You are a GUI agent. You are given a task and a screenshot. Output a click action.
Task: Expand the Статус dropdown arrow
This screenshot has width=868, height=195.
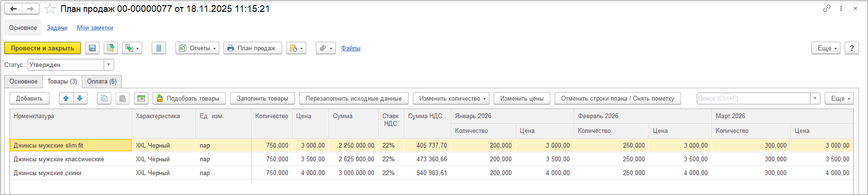(109, 65)
